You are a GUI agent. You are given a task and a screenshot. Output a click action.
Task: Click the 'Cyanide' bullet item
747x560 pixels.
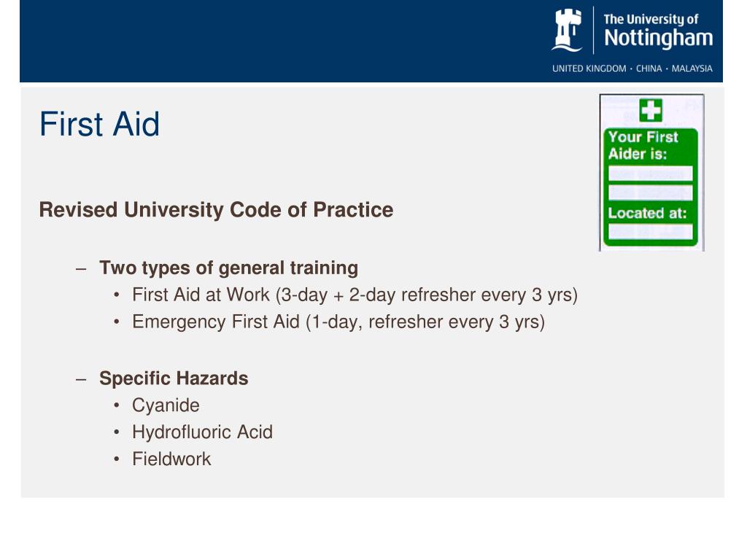166,405
